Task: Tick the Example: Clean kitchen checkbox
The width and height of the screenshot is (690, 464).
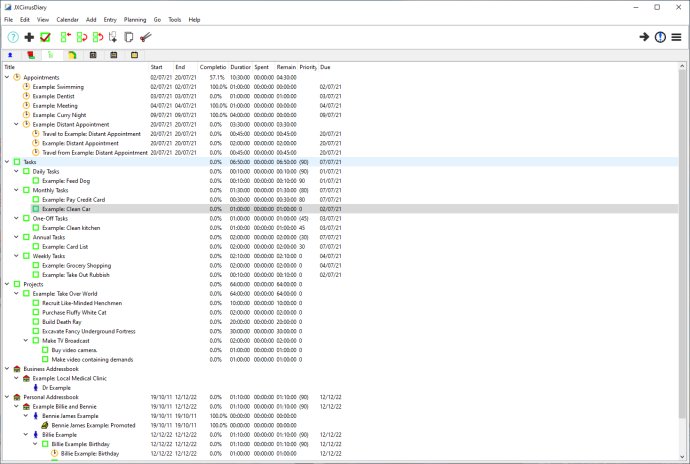Action: (x=36, y=228)
